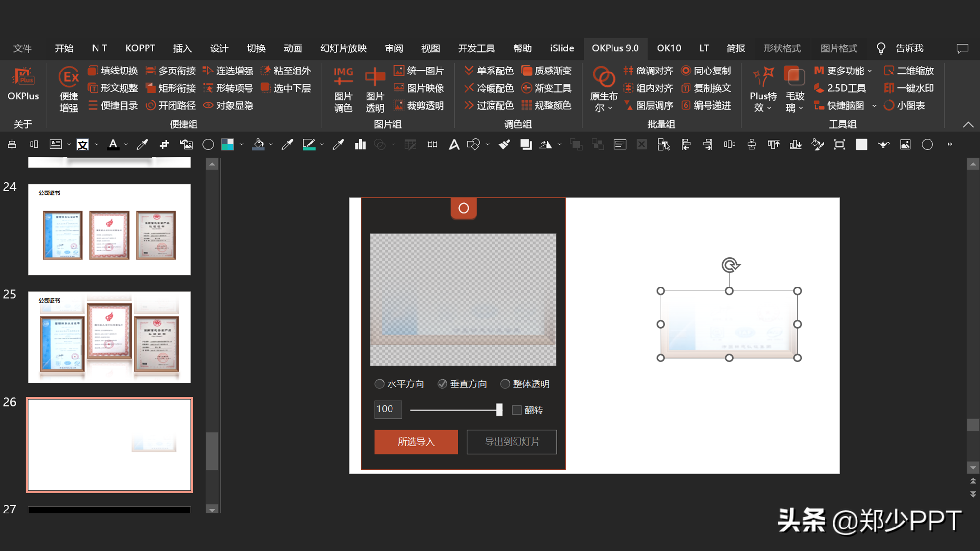Select 矩形衔接 tool
Screen dimensions: 980x551
171,88
